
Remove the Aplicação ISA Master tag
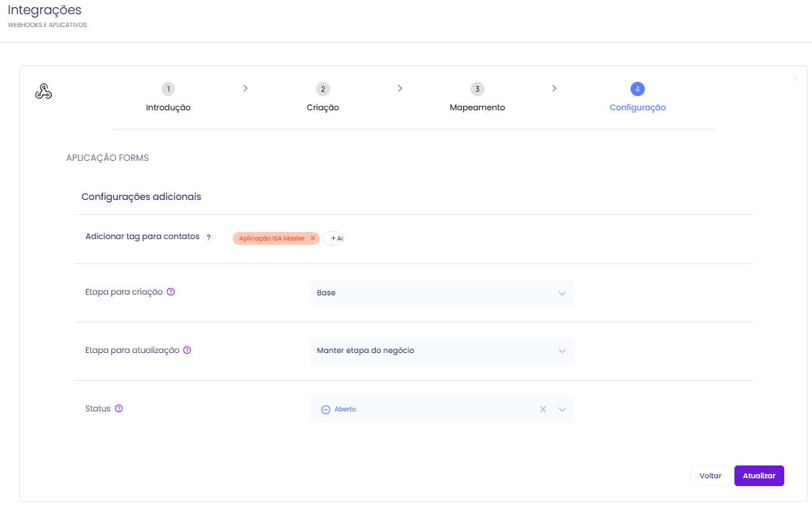tap(312, 238)
